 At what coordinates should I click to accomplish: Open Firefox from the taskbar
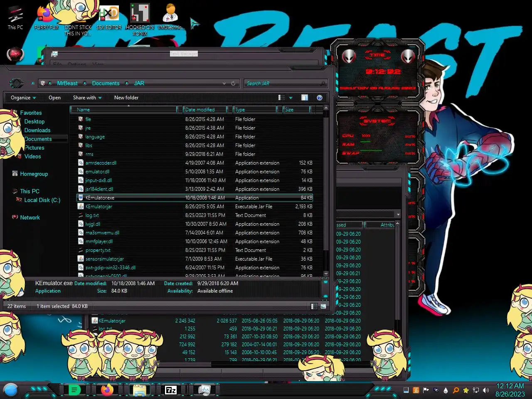tap(107, 390)
